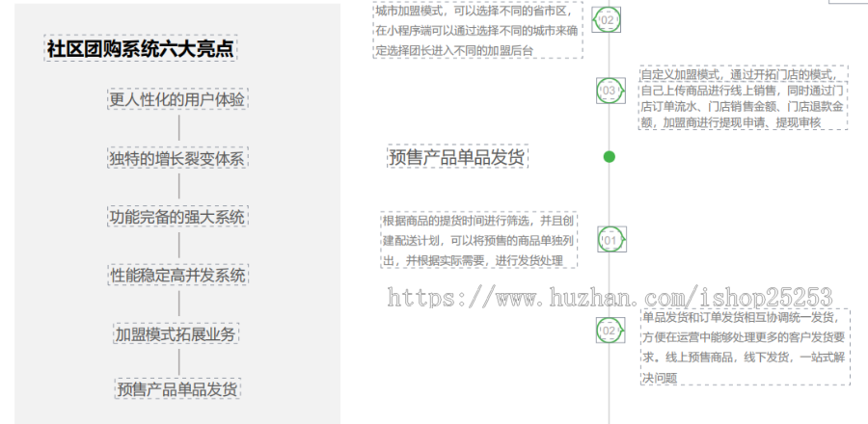Select the text block starting 城市加盟模式
Viewport: 868px width, 424px height.
coord(477,29)
